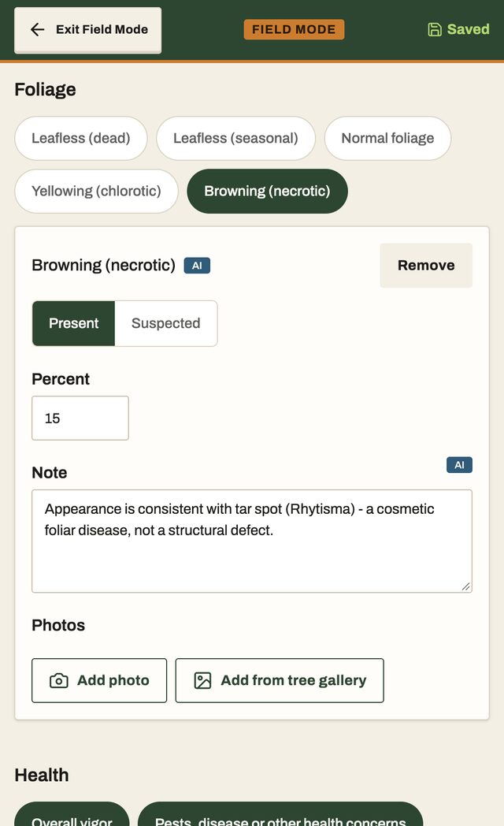Click the back arrow icon in Exit Field Mode
Viewport: 504px width, 826px height.
coord(37,29)
